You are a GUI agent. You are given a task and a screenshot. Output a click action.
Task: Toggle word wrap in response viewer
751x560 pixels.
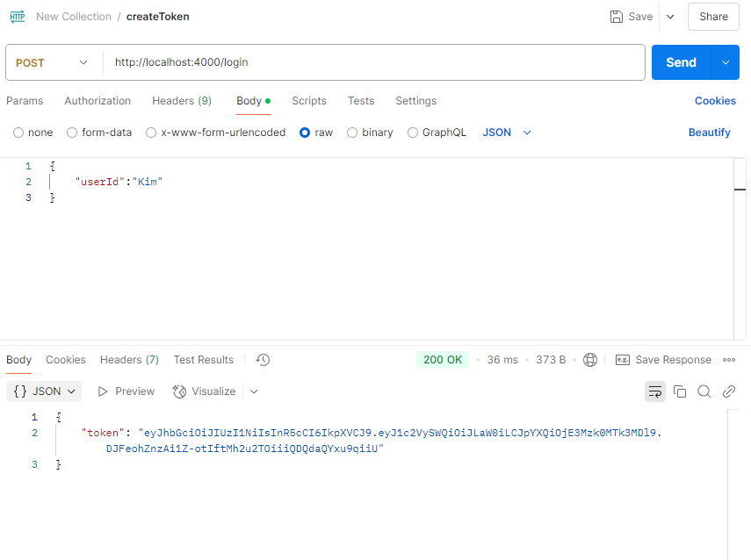[655, 391]
